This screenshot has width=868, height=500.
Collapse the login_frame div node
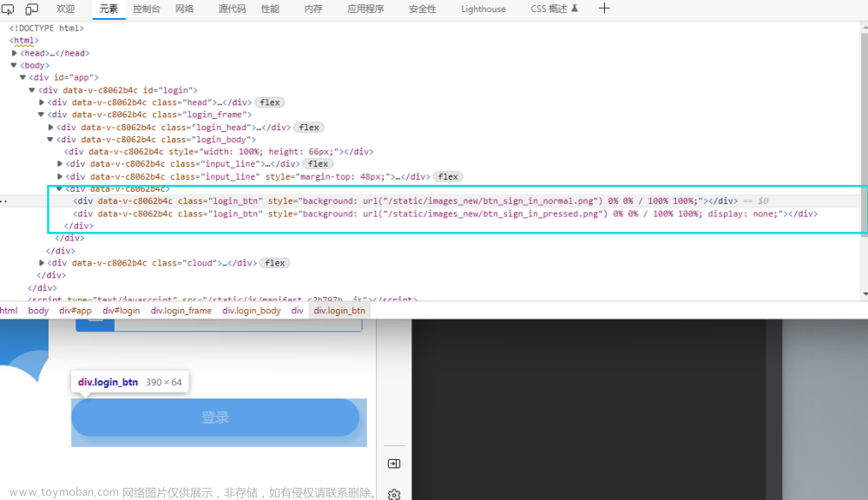point(41,115)
